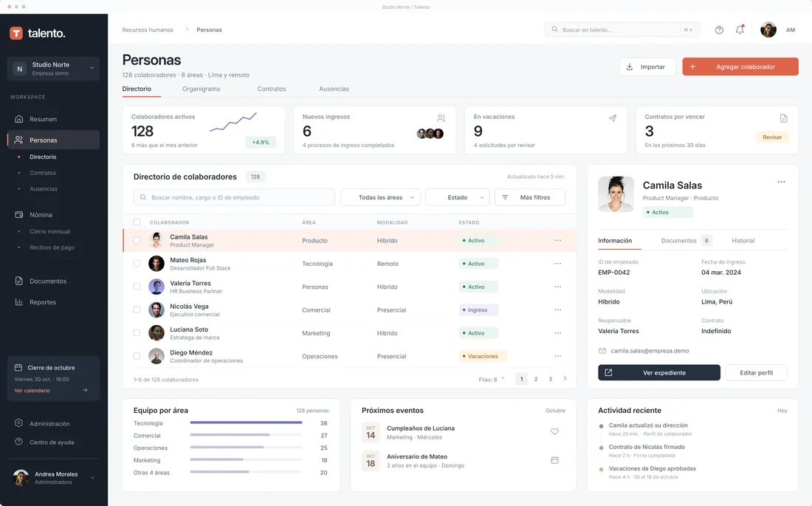Open the help question-mark icon in header
Image resolution: width=812 pixels, height=506 pixels.
pyautogui.click(x=719, y=30)
